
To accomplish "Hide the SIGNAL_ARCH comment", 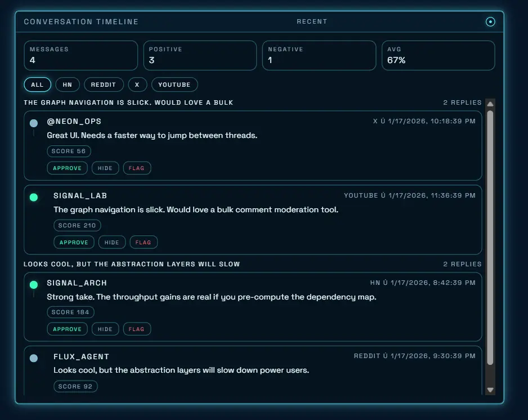I will [105, 329].
